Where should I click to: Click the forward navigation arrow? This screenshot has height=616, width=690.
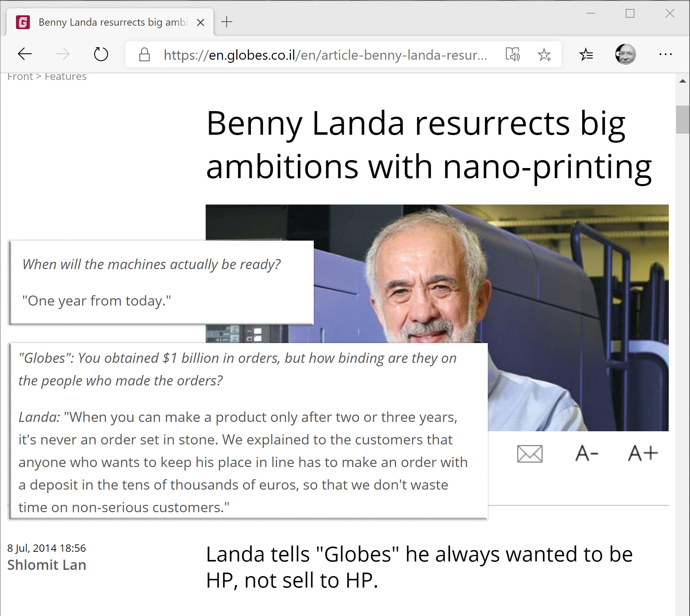(63, 54)
